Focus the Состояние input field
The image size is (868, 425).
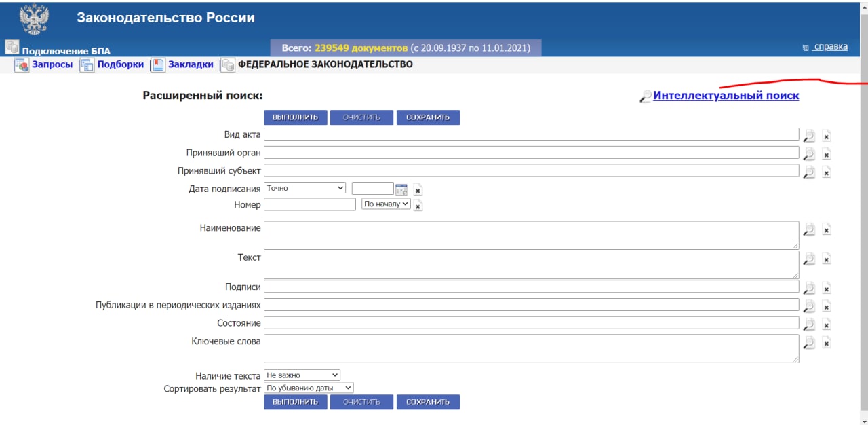pos(531,322)
